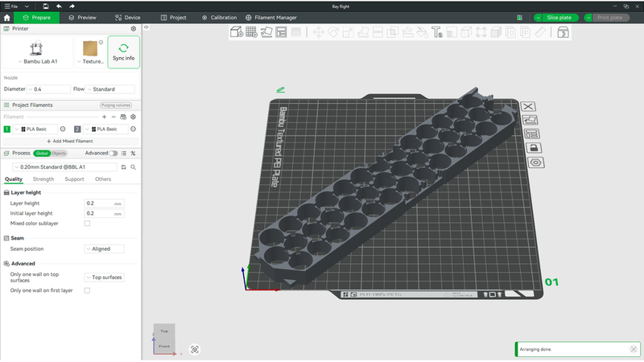
Task: Click the redo arrow icon
Action: pos(72,6)
